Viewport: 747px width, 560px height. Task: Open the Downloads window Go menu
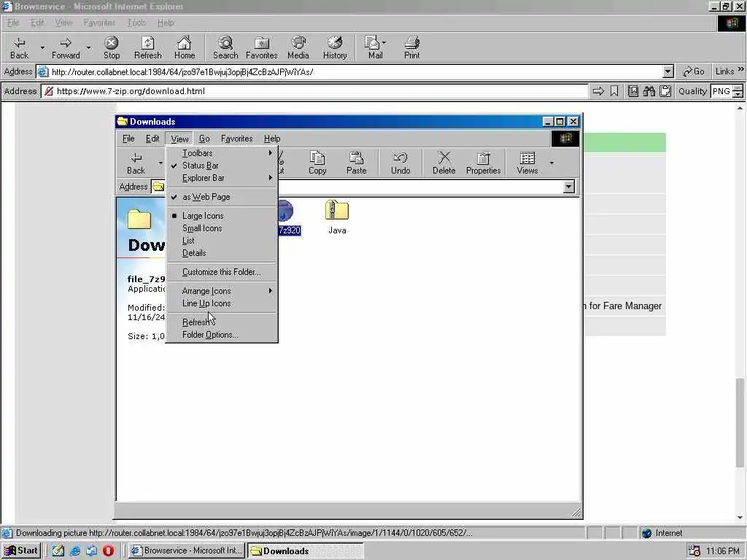pyautogui.click(x=204, y=139)
